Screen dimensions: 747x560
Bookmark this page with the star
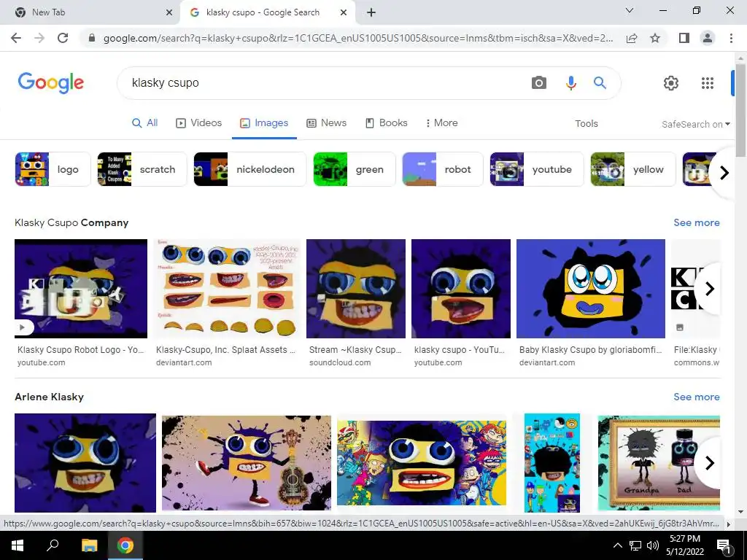(655, 38)
